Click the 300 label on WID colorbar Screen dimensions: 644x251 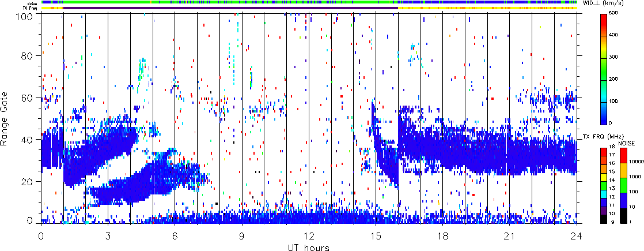(x=615, y=58)
